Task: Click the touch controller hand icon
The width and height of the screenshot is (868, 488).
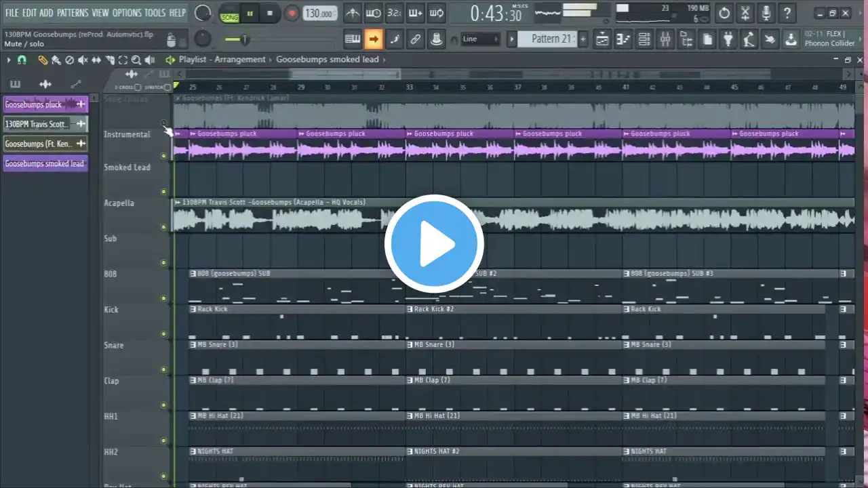Action: 770,39
